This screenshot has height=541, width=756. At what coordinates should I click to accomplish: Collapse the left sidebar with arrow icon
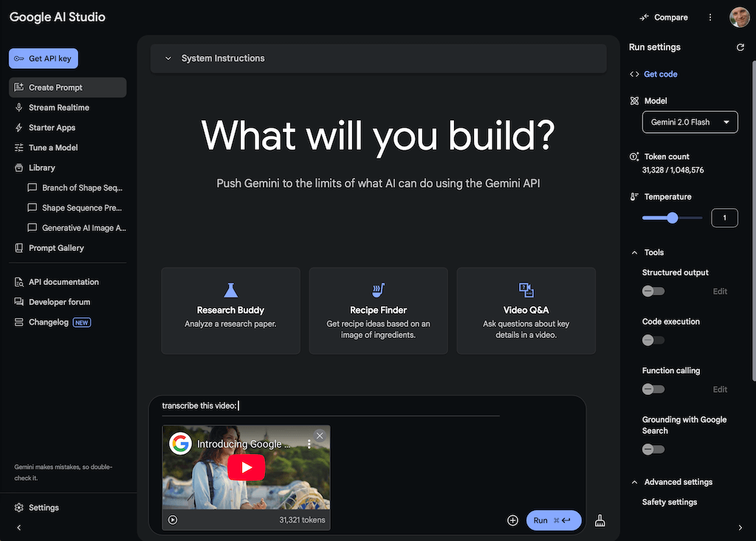18,528
